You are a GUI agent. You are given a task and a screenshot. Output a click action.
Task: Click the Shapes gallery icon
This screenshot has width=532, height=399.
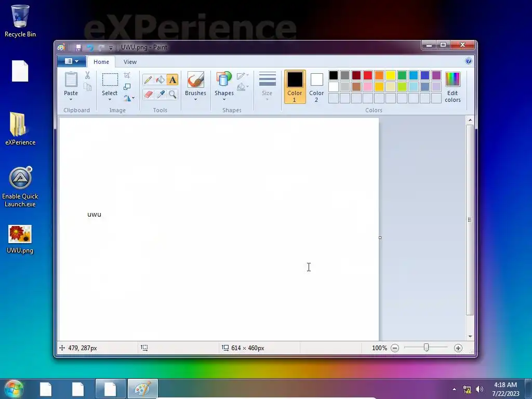click(x=224, y=79)
